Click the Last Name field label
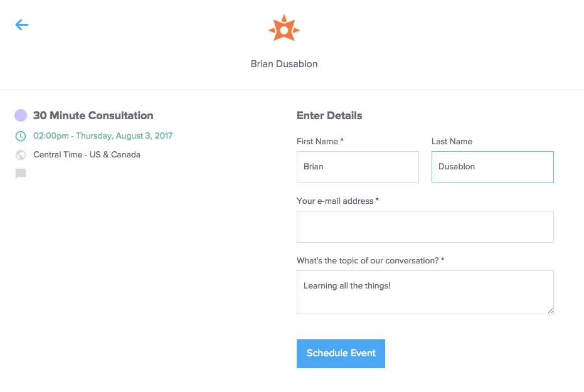The image size is (584, 392). [452, 141]
